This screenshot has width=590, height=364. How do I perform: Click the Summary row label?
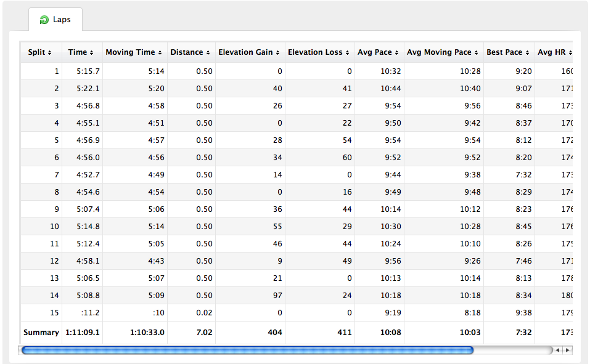point(41,333)
